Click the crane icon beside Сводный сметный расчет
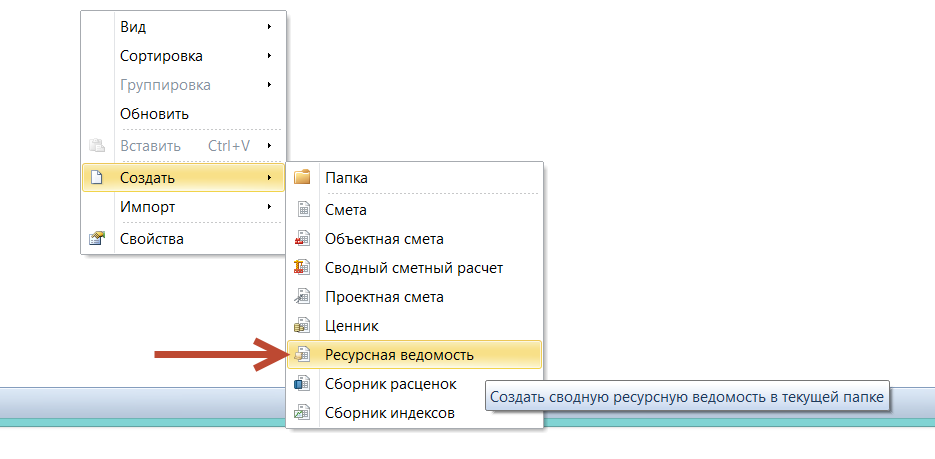Viewport: 935px width, 459px height. coord(302,268)
